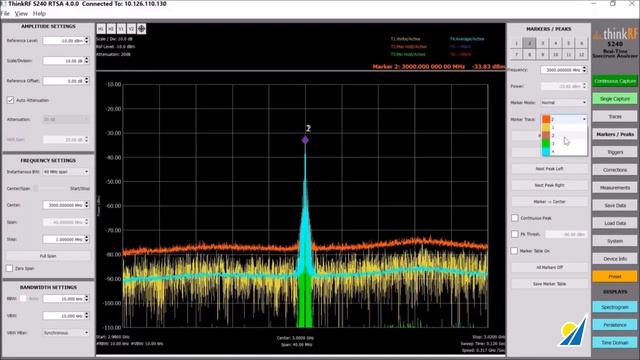Select marker number 4 button
This screenshot has width=640, height=360.
coord(556,43)
